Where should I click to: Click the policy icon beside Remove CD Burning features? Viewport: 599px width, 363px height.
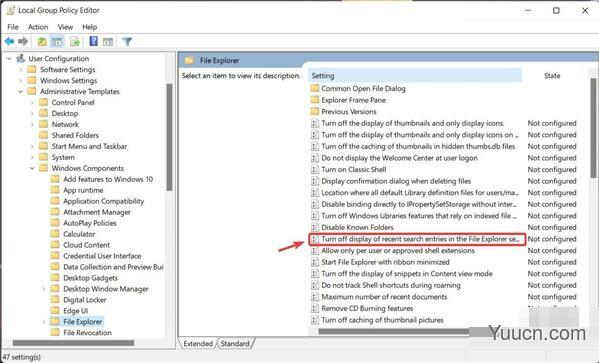tap(315, 308)
